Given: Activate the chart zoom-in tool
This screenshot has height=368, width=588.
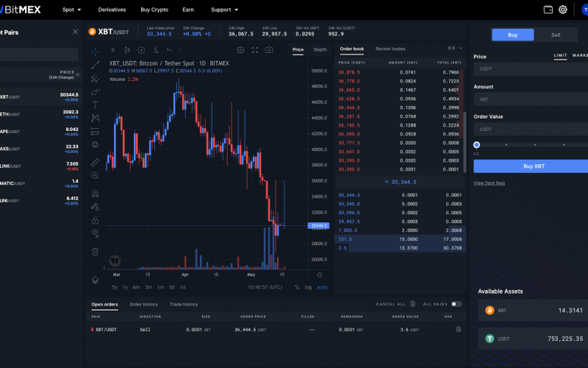Looking at the screenshot, I should pyautogui.click(x=96, y=175).
